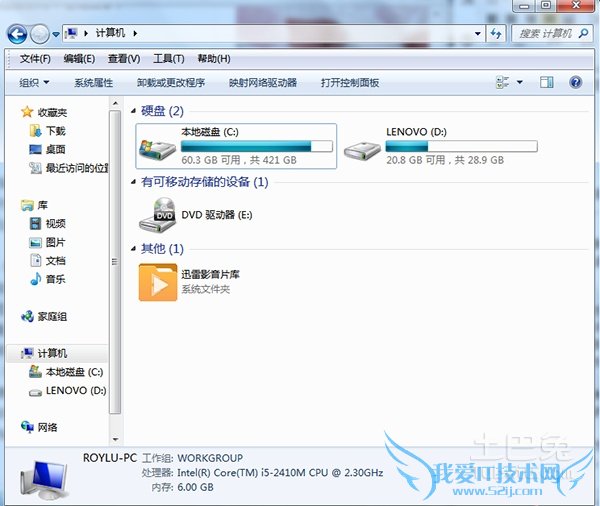Open 最近访问的位置 in favorites
This screenshot has width=600, height=506.
tap(69, 168)
